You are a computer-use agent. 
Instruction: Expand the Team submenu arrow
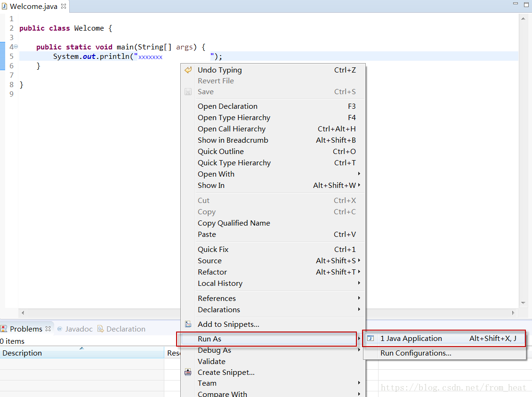[x=359, y=382]
